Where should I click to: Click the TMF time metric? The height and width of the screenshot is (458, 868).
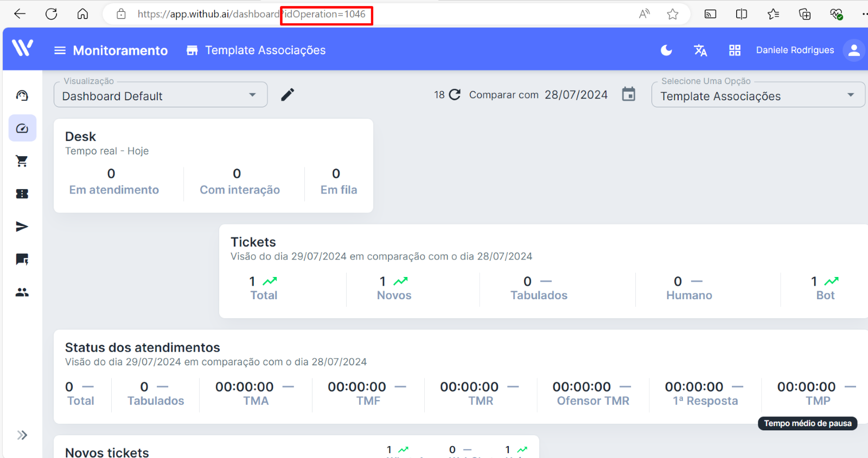coord(368,394)
